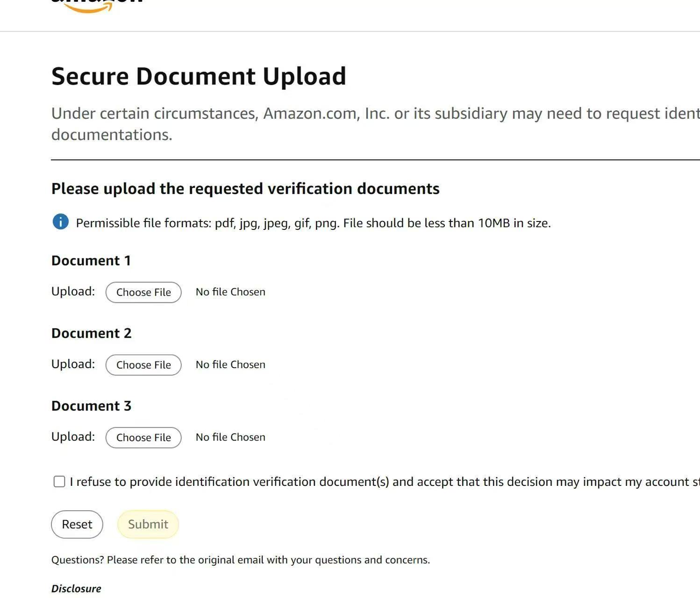Click the blue info icon

pyautogui.click(x=61, y=222)
